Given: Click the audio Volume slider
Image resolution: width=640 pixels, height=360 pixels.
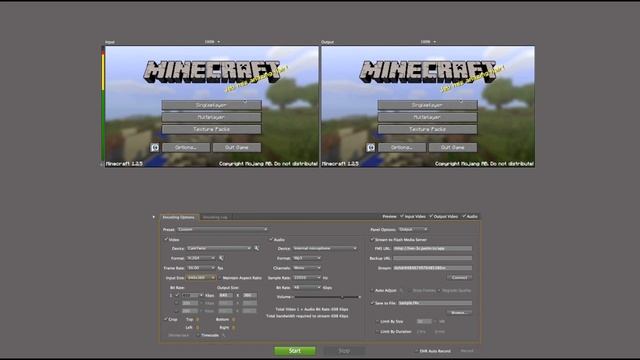Looking at the screenshot, I should pos(327,297).
